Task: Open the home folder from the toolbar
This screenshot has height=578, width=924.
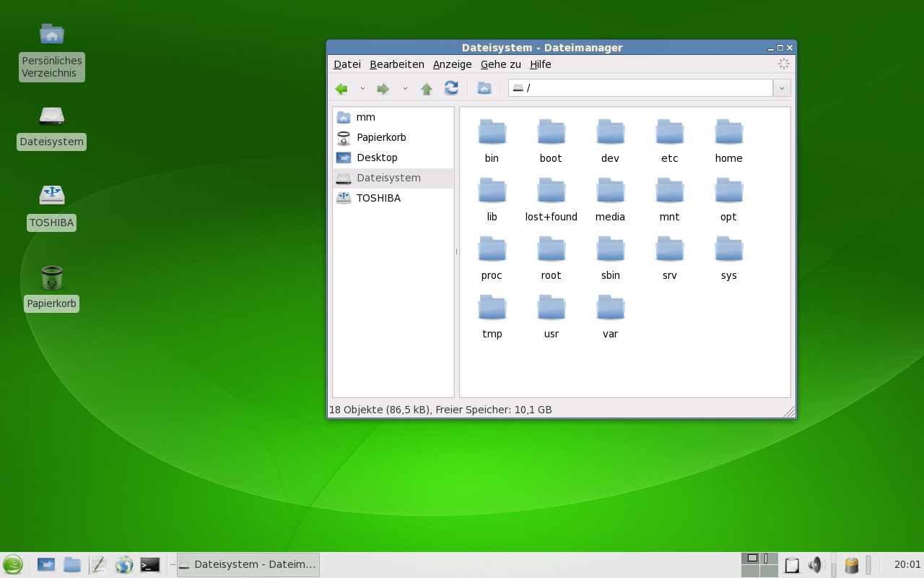Action: [484, 88]
